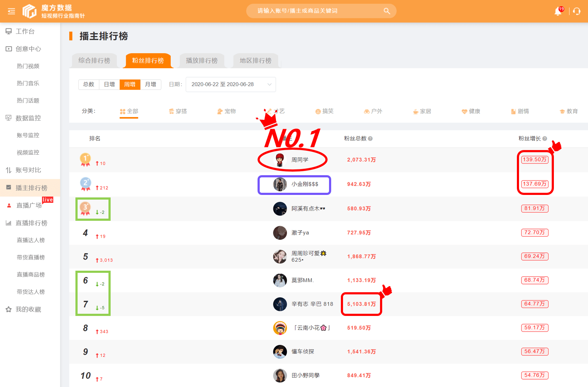Expand 创意中心 sidebar section
The height and width of the screenshot is (387, 588).
click(28, 49)
